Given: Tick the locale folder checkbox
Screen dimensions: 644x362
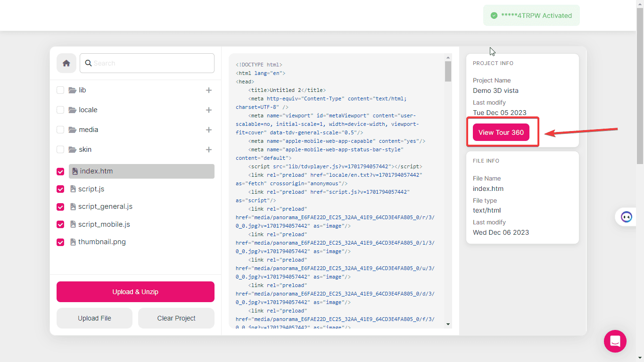Looking at the screenshot, I should [60, 110].
